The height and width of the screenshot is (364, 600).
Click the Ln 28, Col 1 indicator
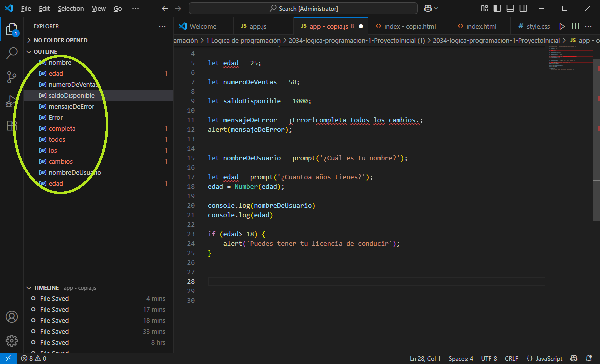[x=425, y=358]
